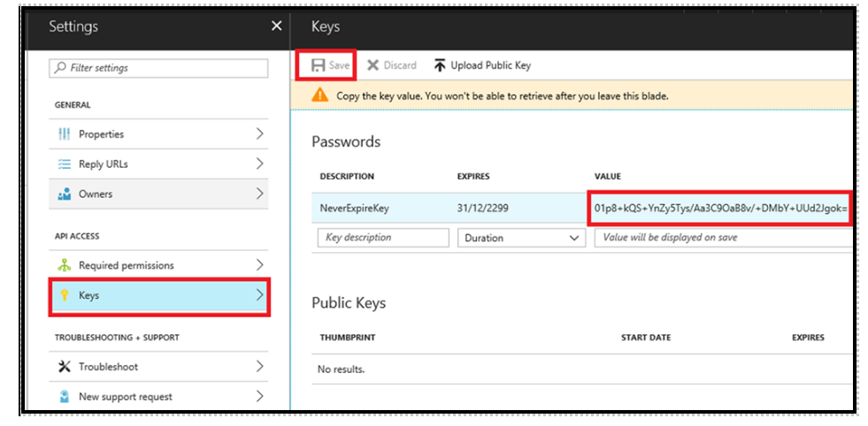Expand the Properties chevron
This screenshot has height=426, width=868.
(x=259, y=133)
